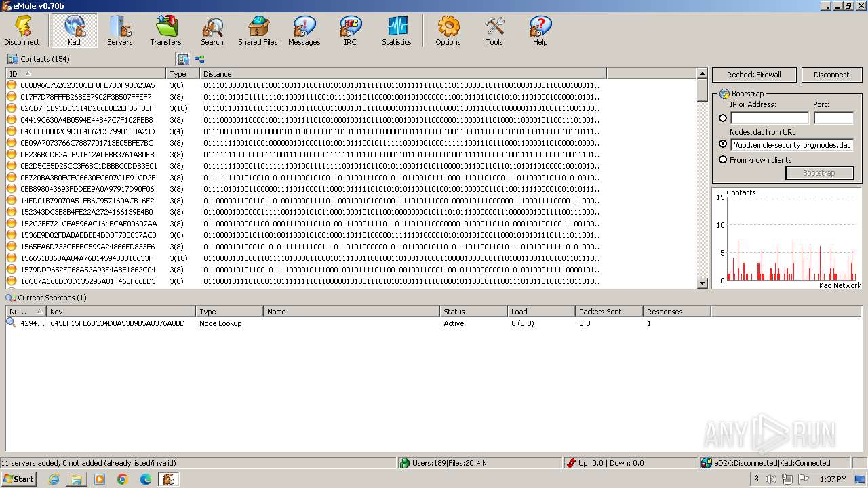Click the eMule taskbar button

[x=169, y=479]
